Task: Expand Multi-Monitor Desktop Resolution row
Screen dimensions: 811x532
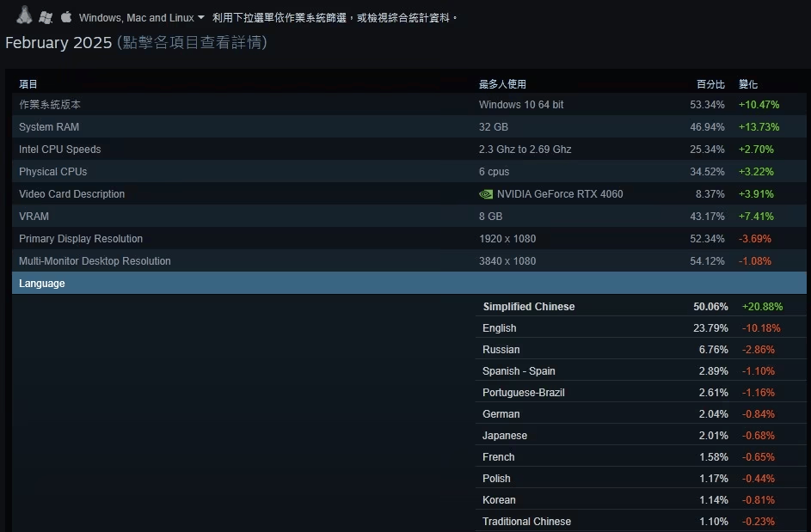Action: pyautogui.click(x=95, y=261)
